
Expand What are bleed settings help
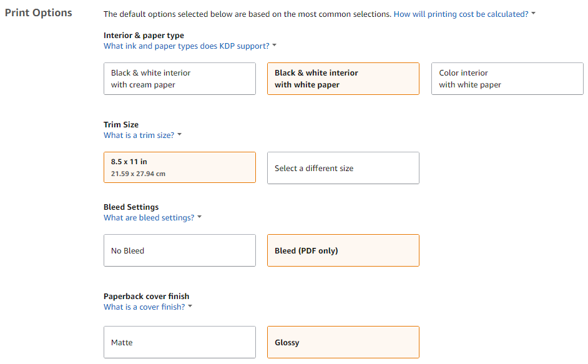coord(149,218)
